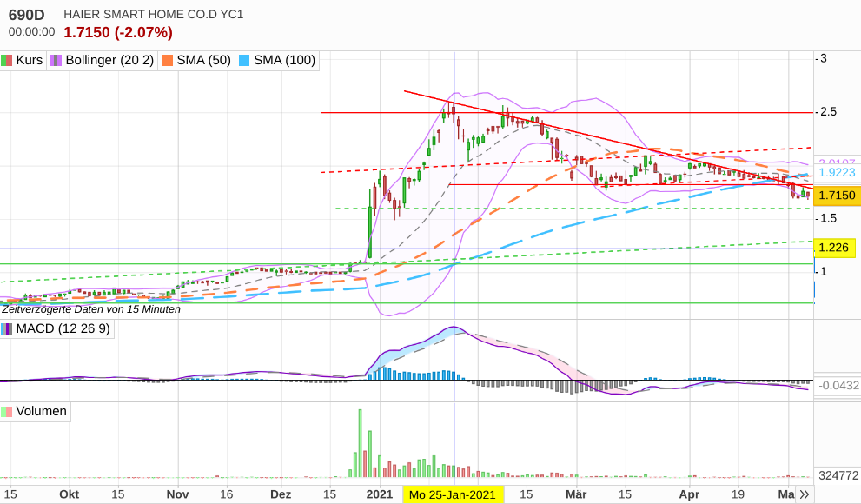Toggle the SMA (50) indicator label
Screen dimensions: 861x504
[x=203, y=60]
